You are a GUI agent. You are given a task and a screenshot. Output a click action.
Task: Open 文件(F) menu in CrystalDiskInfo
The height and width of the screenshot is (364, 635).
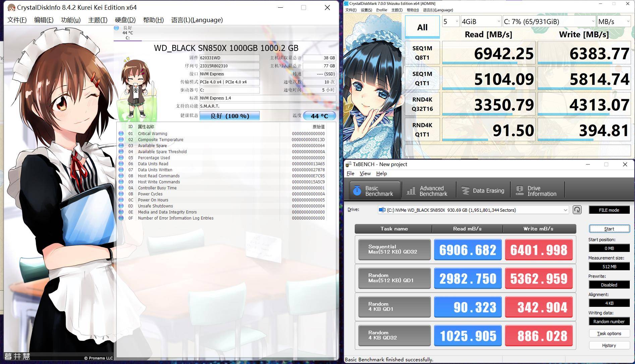pos(17,20)
